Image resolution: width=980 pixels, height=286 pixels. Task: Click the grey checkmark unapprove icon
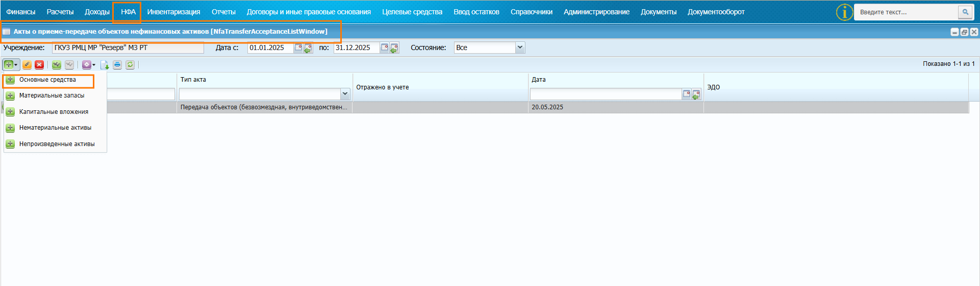69,65
